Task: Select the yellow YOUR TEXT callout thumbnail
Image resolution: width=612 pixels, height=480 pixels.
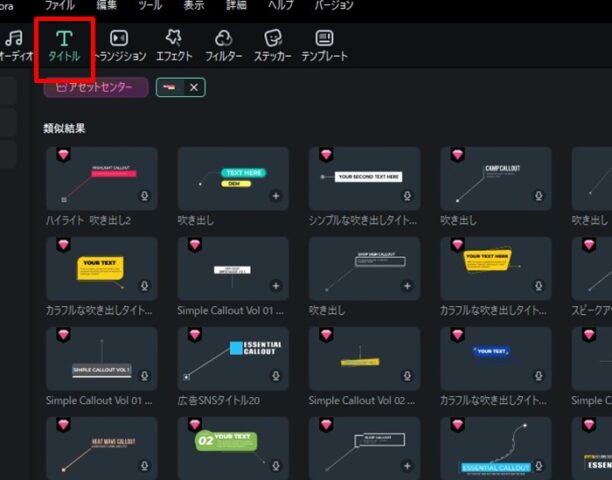Action: click(x=101, y=269)
